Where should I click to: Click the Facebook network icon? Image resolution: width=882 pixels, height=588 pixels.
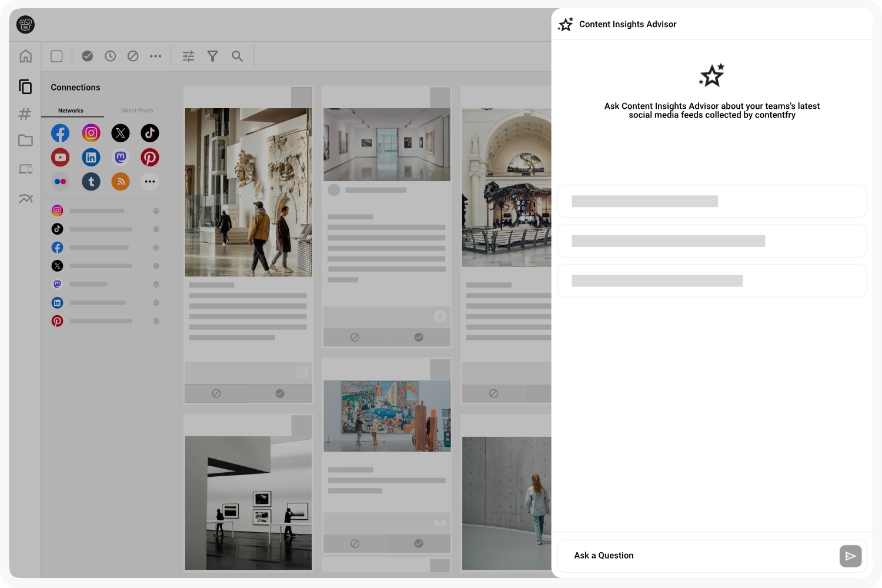pos(60,133)
